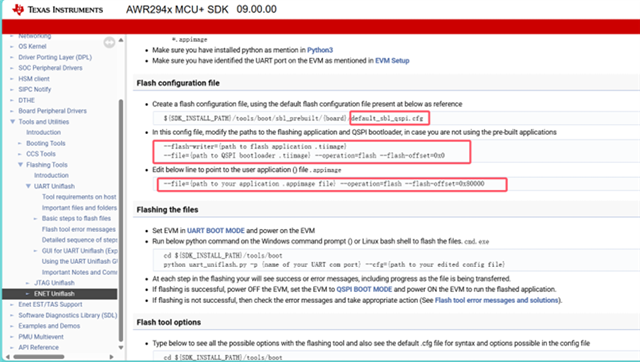
Task: Expand the Basic steps to flash files node
Action: click(x=36, y=218)
